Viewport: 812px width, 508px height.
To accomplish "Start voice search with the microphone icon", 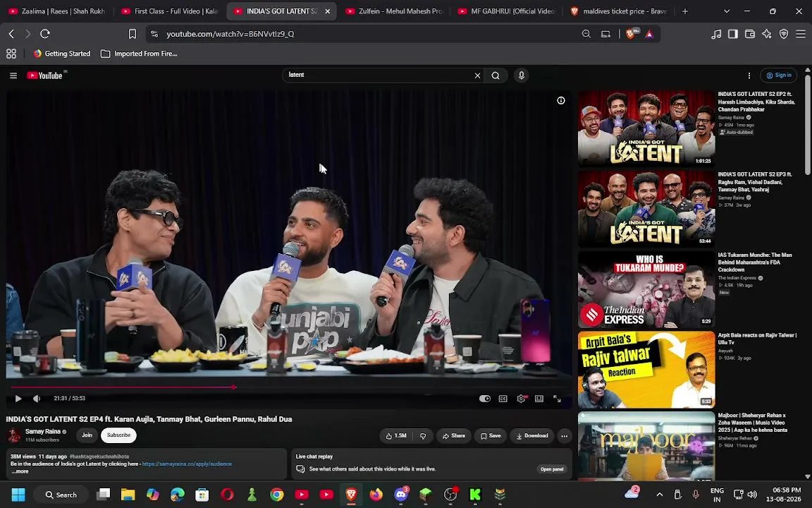I will 522,75.
